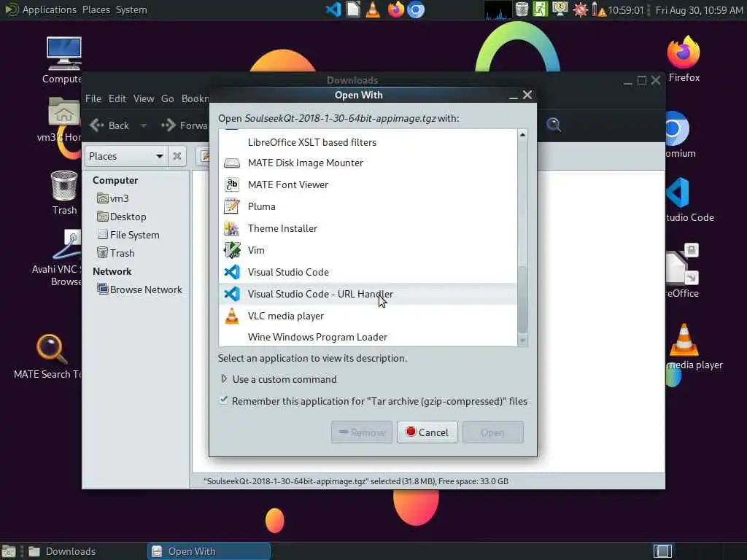This screenshot has width=747, height=560.
Task: Open the System menu
Action: (x=131, y=9)
